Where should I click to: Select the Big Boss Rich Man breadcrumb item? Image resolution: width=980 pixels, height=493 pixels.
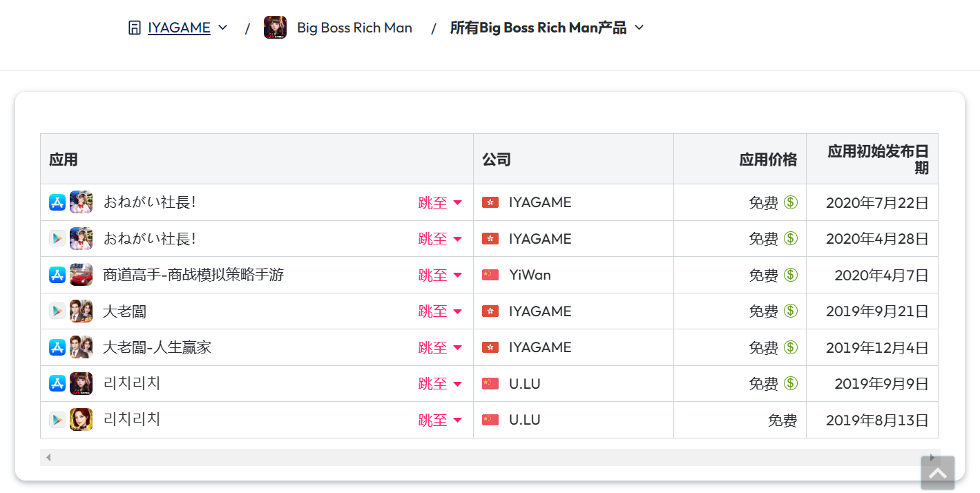[x=354, y=28]
